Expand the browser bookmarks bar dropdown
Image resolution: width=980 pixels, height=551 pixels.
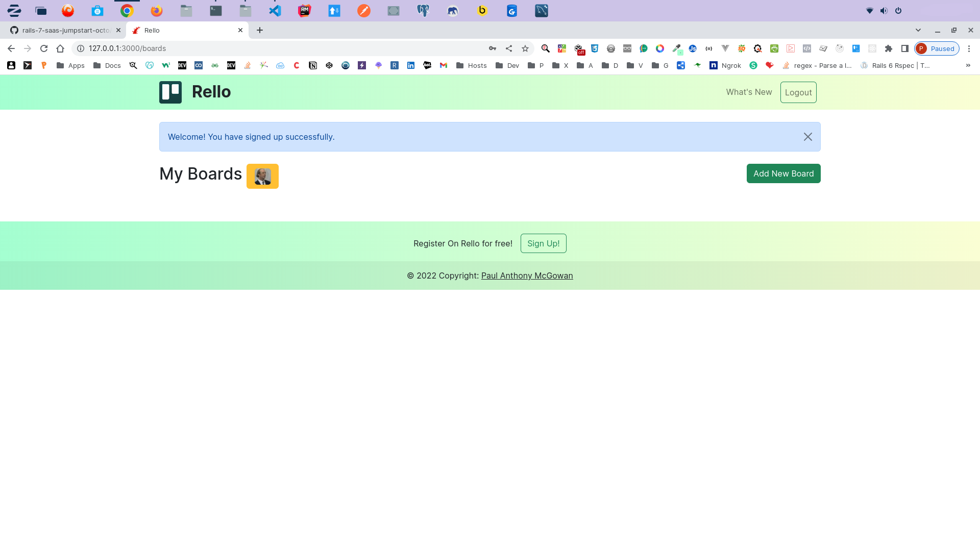968,65
